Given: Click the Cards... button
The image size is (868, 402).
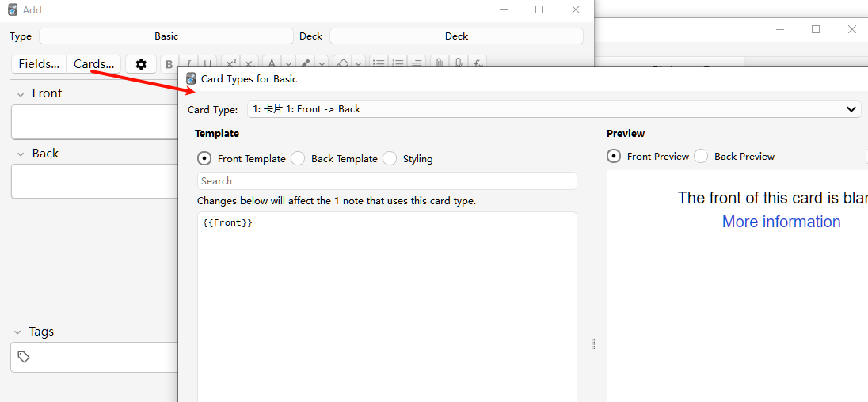Looking at the screenshot, I should (x=94, y=64).
